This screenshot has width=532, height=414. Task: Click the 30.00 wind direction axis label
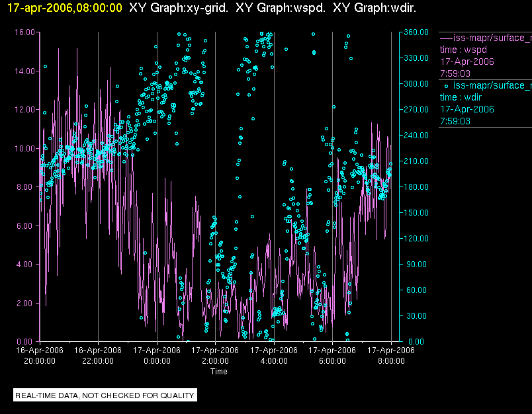click(x=416, y=316)
